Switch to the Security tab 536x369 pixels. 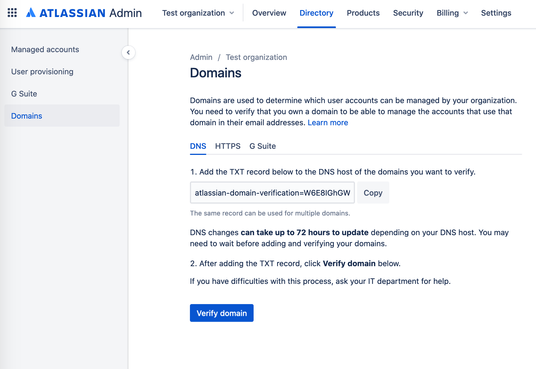click(x=408, y=13)
